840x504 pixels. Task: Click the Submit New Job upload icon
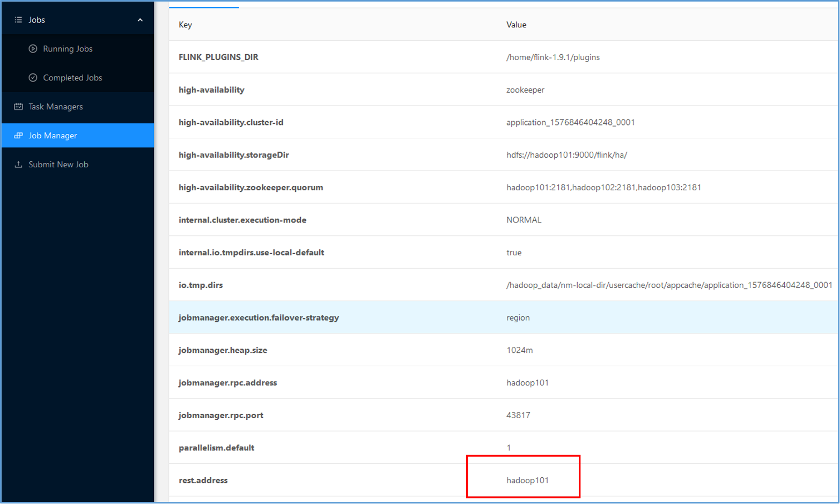(18, 165)
